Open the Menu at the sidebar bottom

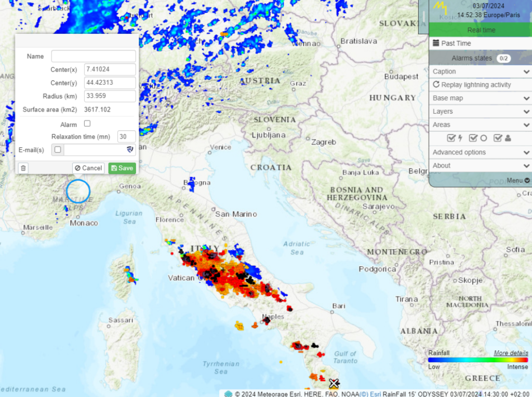pos(518,180)
